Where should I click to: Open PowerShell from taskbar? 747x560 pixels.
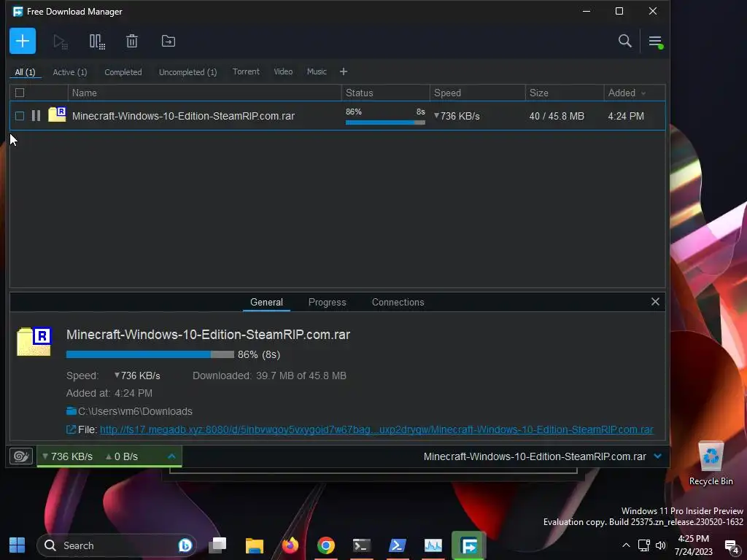[x=398, y=545]
